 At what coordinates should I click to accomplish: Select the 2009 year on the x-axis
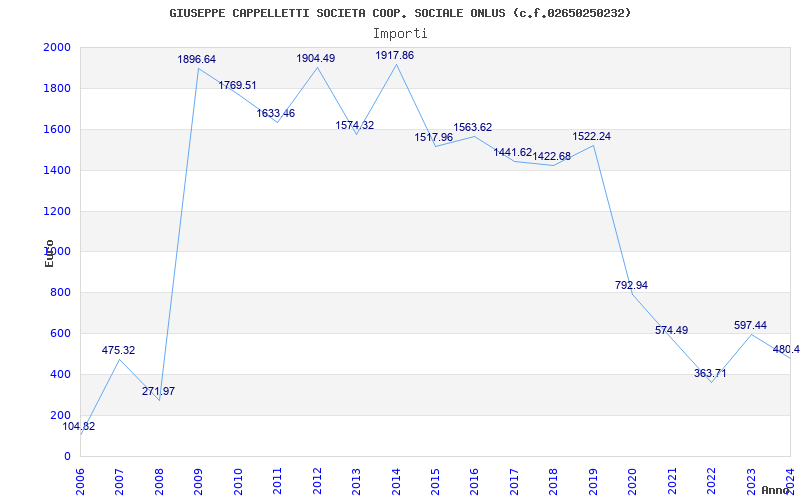pos(199,479)
